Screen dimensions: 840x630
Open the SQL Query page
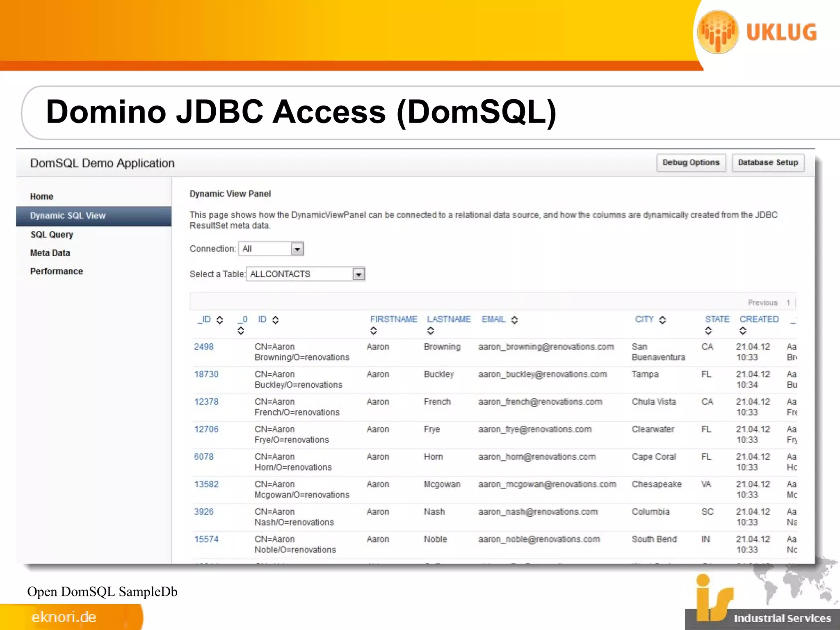[x=52, y=235]
